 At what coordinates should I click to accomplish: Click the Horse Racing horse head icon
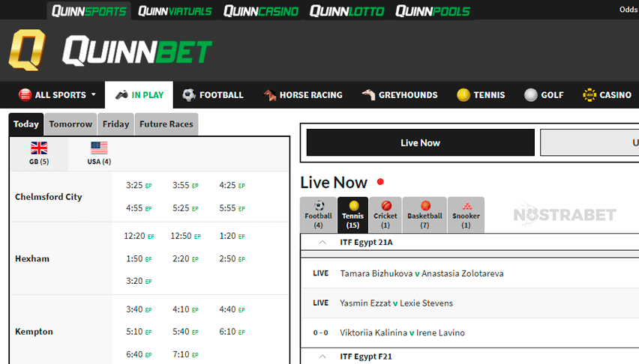pos(269,95)
